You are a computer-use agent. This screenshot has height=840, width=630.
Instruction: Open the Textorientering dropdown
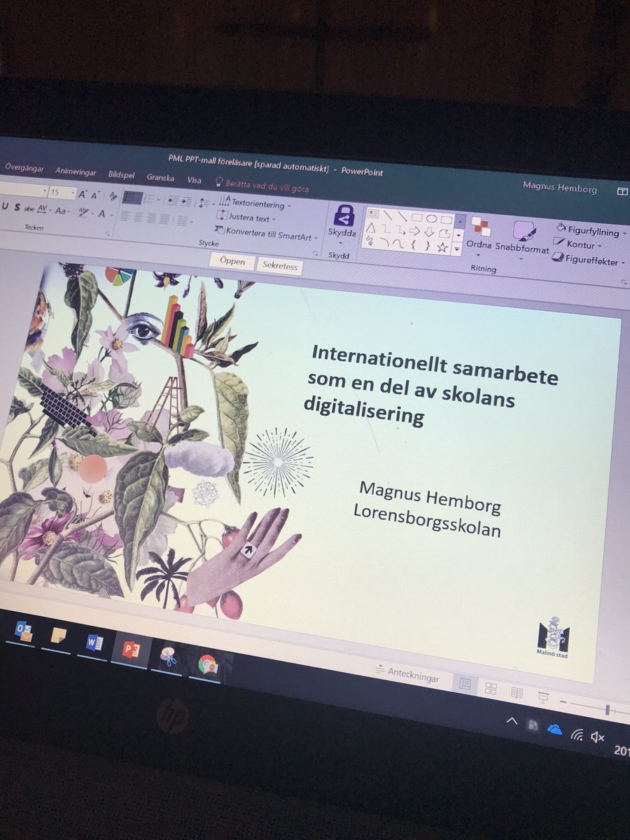(x=255, y=204)
